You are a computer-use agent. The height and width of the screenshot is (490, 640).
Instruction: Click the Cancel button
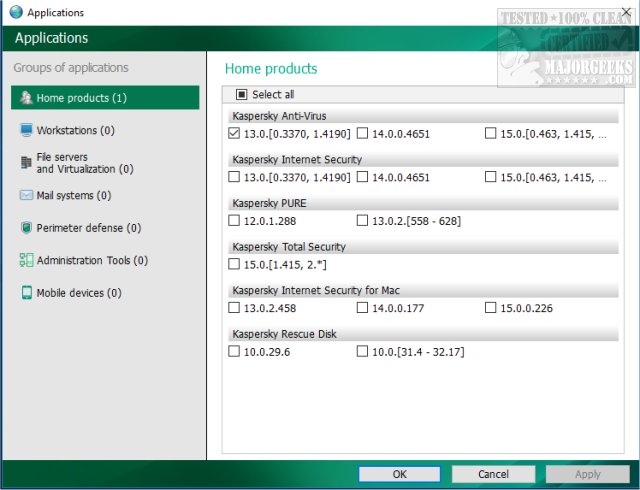point(493,474)
